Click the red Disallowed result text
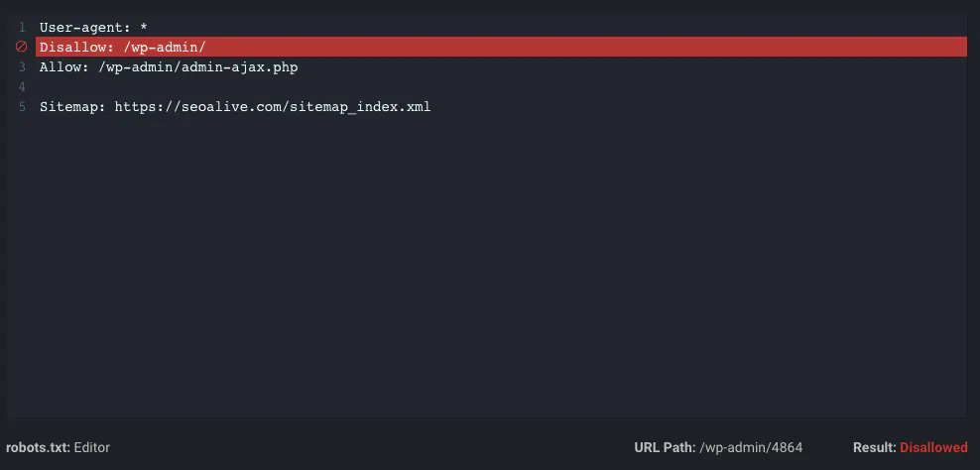The width and height of the screenshot is (980, 470). point(933,447)
